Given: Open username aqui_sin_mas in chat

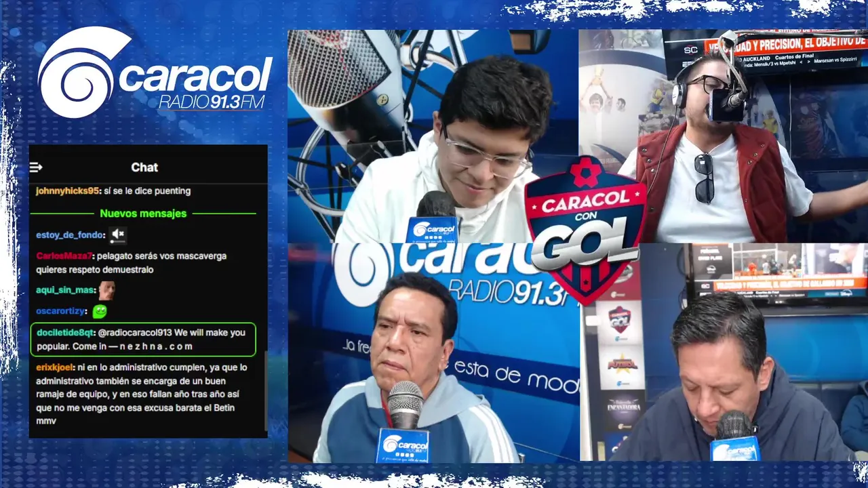Looking at the screenshot, I should [x=64, y=290].
